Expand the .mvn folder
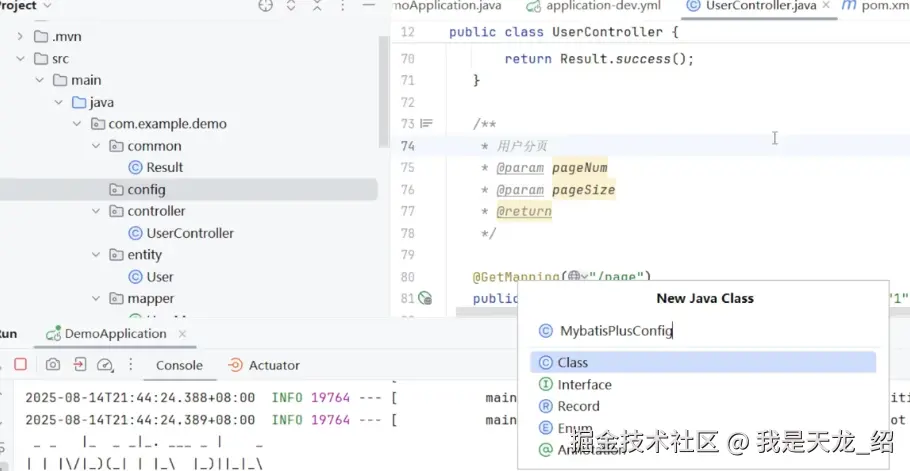 [x=20, y=37]
